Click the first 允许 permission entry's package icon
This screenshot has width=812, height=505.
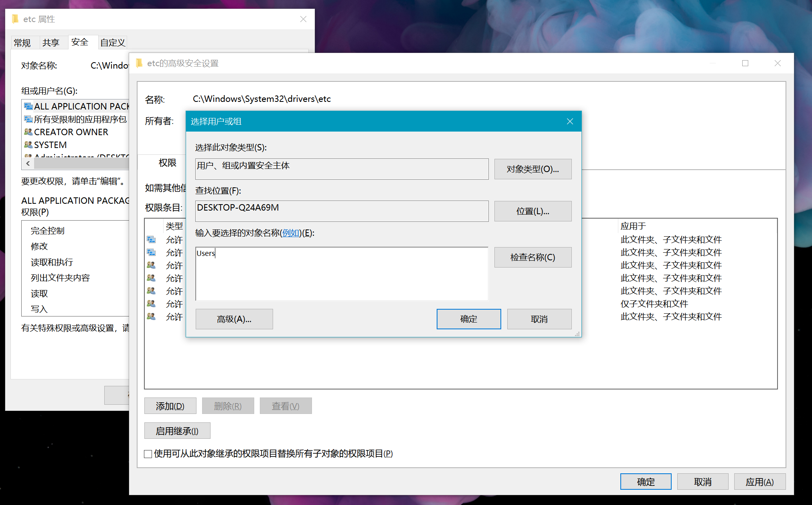click(x=152, y=239)
